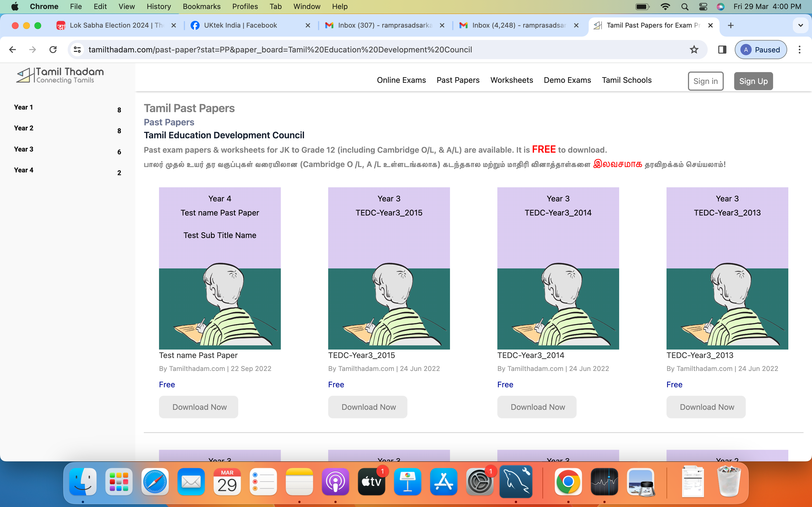The width and height of the screenshot is (812, 507).
Task: Click the Paused profile button
Action: [x=760, y=50]
